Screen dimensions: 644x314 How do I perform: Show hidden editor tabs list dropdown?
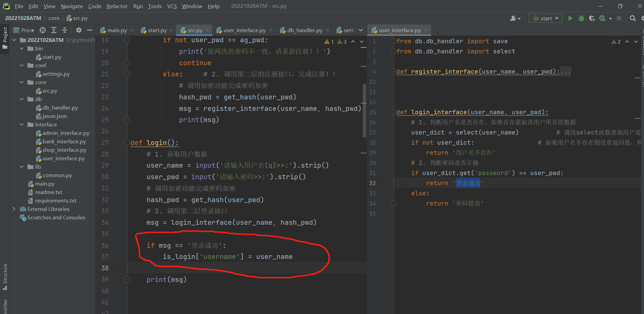click(361, 30)
